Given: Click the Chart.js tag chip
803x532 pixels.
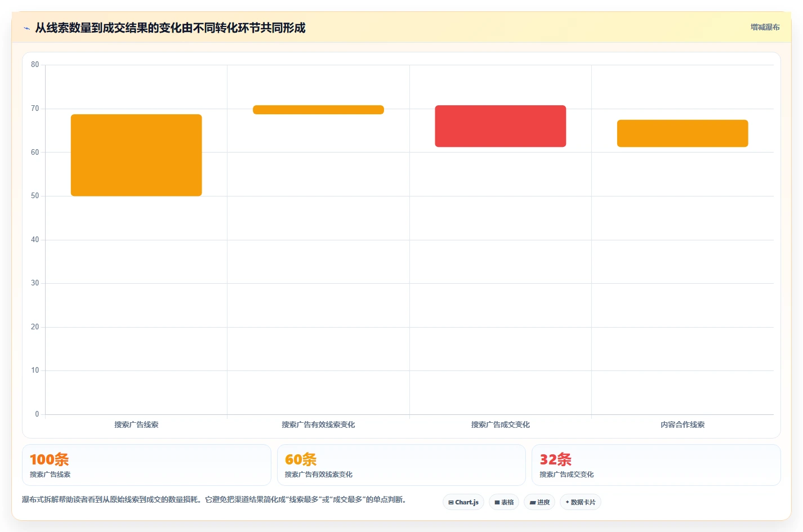Looking at the screenshot, I should tap(463, 502).
